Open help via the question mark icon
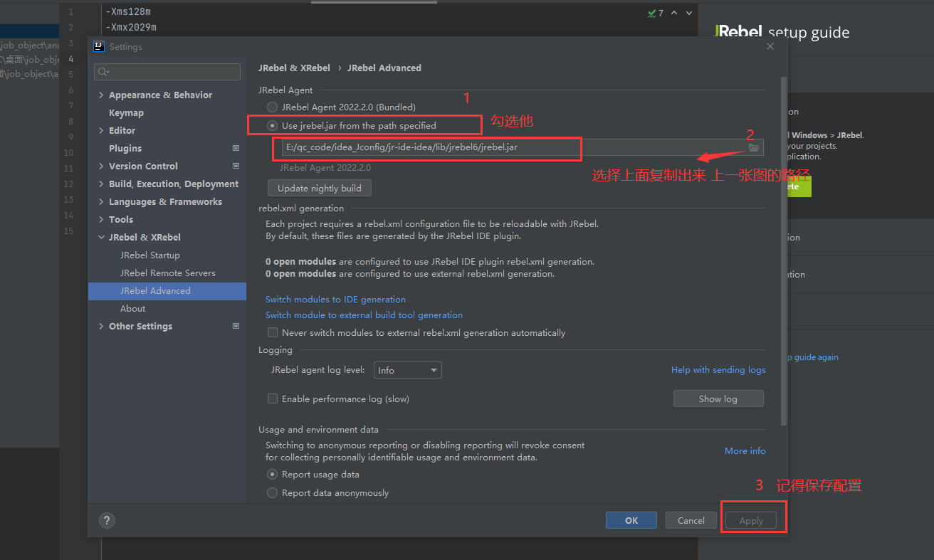934x560 pixels. pos(107,520)
